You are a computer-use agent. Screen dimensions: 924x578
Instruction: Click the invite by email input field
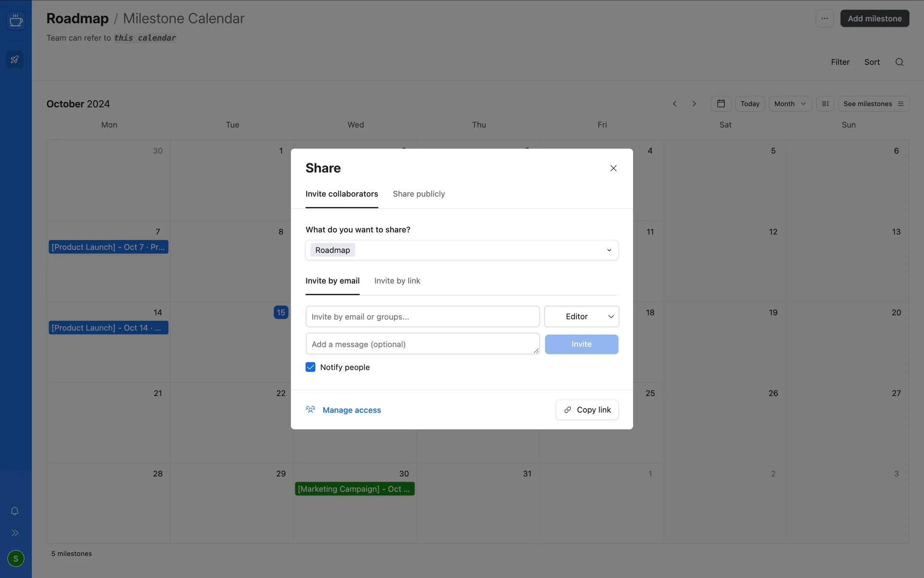422,316
